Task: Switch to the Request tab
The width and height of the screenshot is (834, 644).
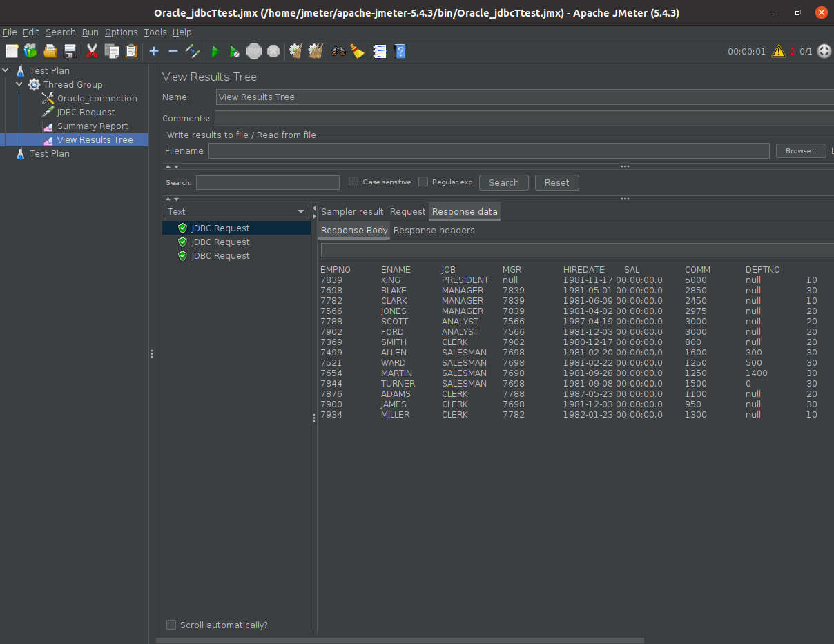Action: click(x=407, y=211)
